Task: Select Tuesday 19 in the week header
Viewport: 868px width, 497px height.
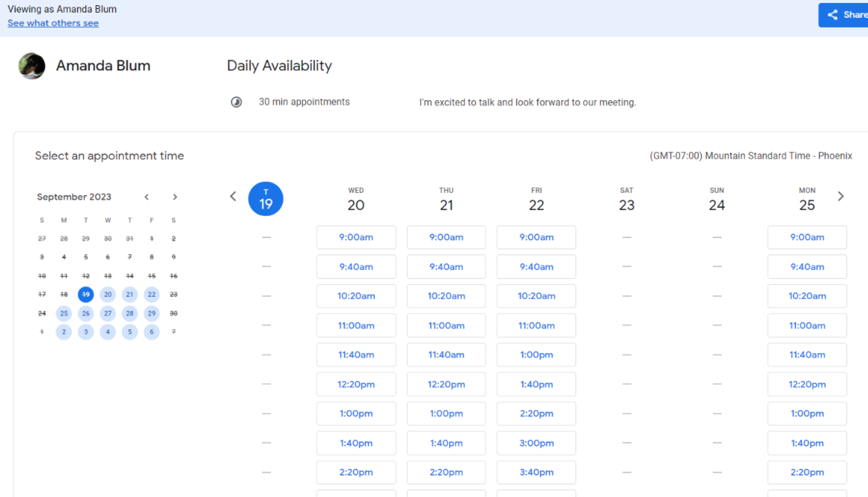Action: (x=266, y=199)
